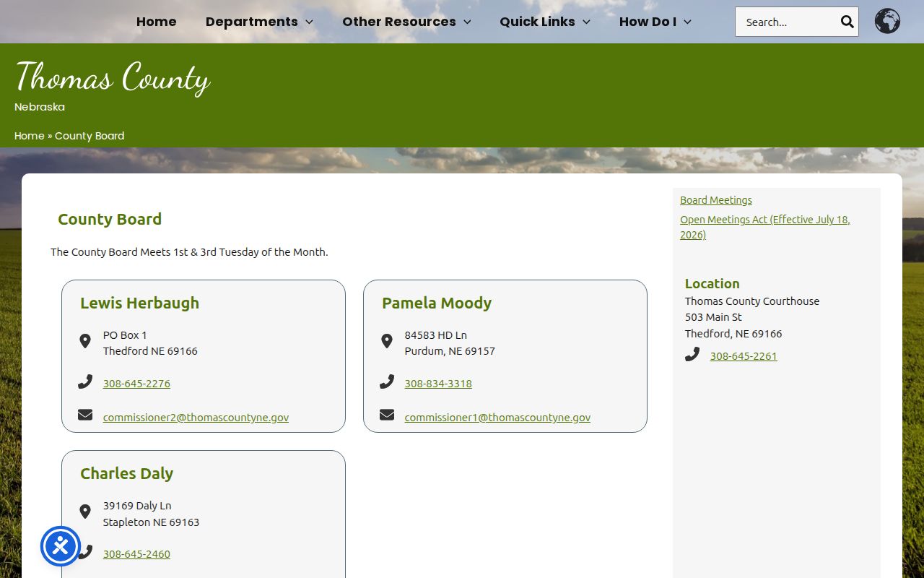The height and width of the screenshot is (578, 924).
Task: Call Lewis Herbaugh at 308-645-2276
Action: pos(136,384)
